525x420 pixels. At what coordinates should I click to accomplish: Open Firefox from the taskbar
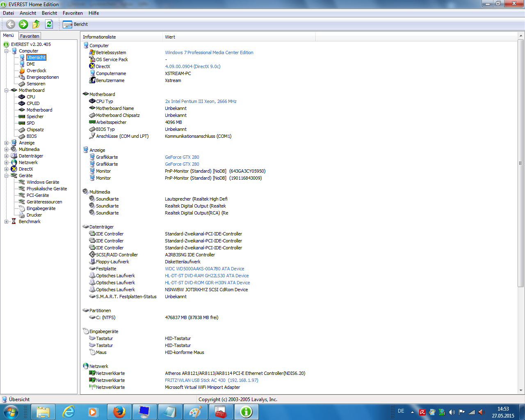tap(119, 412)
